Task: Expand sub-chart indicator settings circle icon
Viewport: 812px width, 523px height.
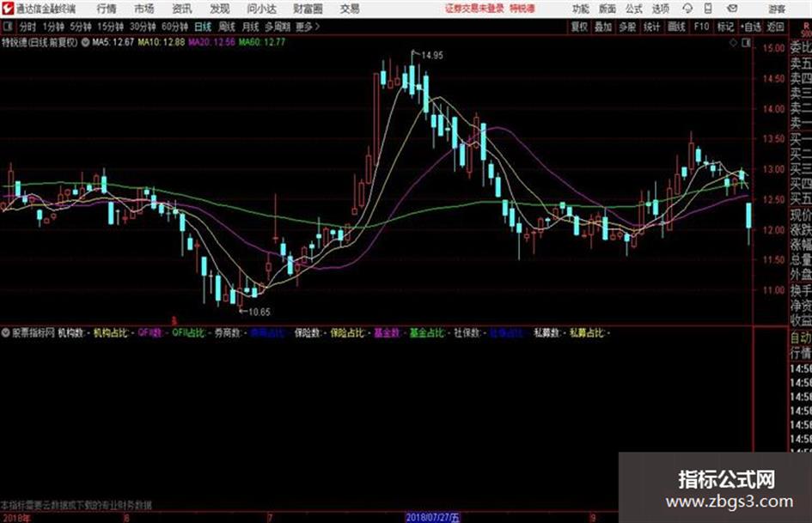Action: tap(6, 333)
